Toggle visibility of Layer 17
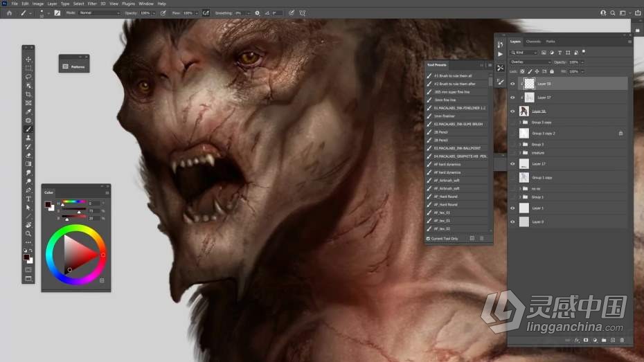The image size is (644, 362). click(512, 164)
